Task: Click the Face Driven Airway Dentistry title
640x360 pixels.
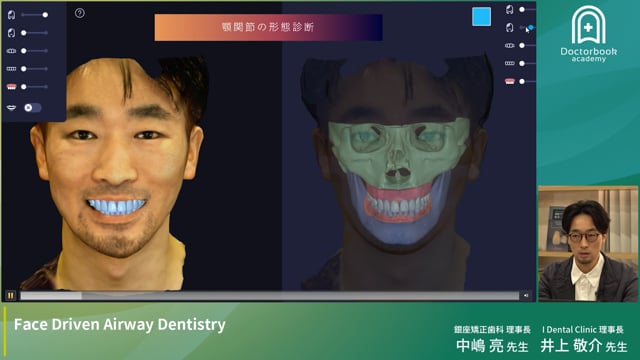Action: (120, 324)
